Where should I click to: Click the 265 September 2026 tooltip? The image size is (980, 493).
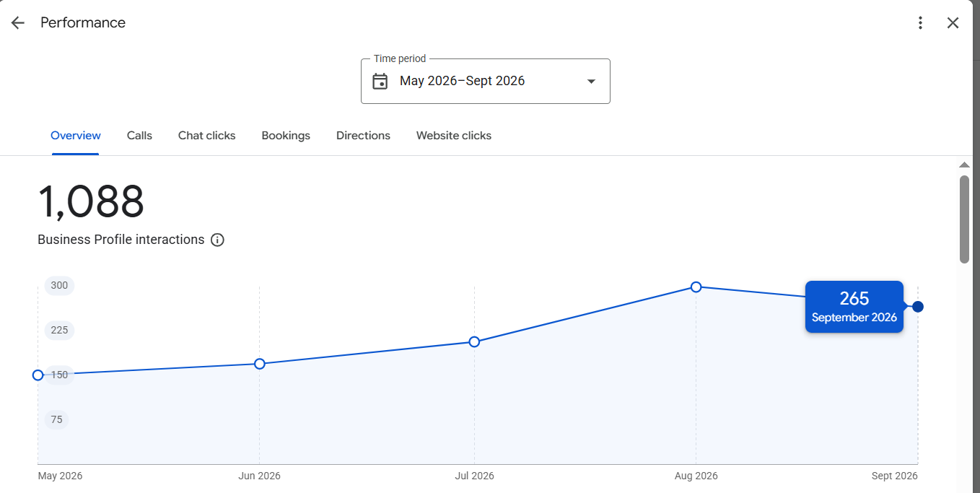click(x=854, y=307)
